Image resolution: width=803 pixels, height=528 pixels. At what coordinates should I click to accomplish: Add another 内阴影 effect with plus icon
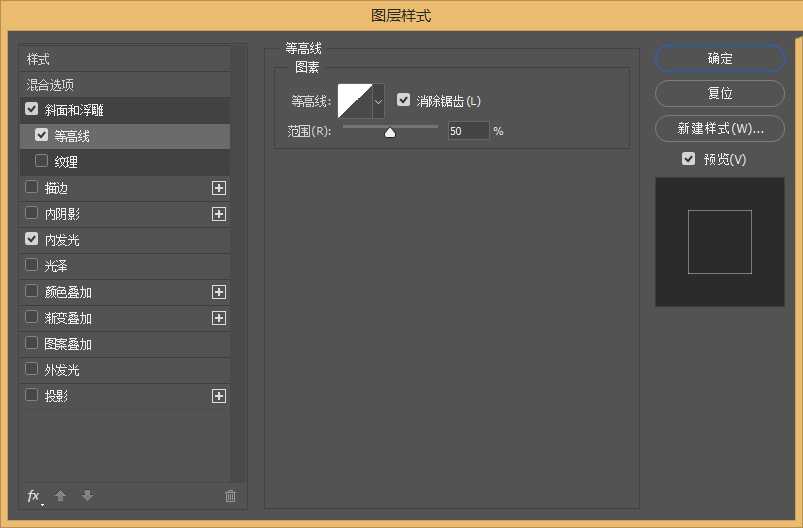click(219, 214)
